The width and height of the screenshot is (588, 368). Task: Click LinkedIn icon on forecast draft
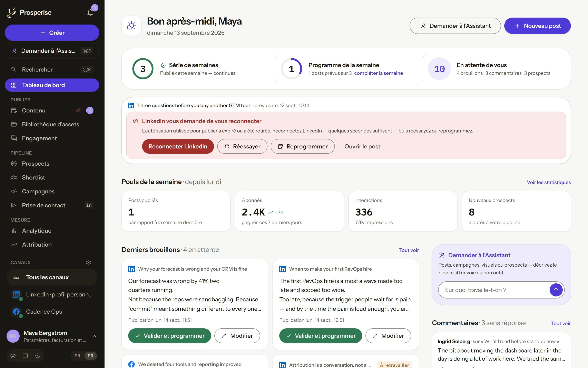131,269
